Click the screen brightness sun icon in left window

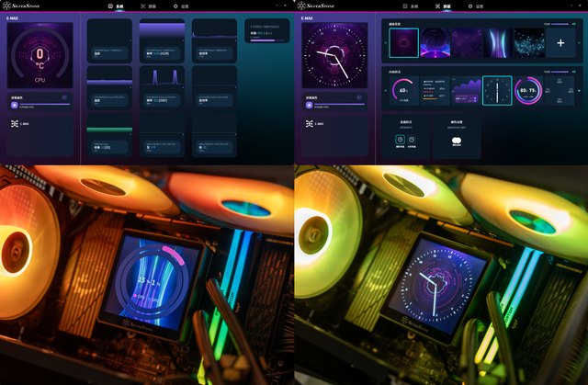pyautogui.click(x=13, y=104)
